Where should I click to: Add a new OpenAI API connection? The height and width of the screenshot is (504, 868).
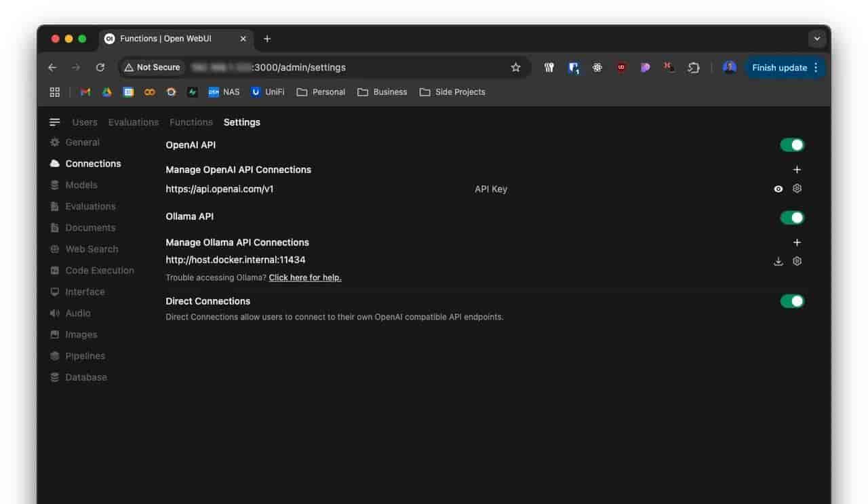click(797, 170)
